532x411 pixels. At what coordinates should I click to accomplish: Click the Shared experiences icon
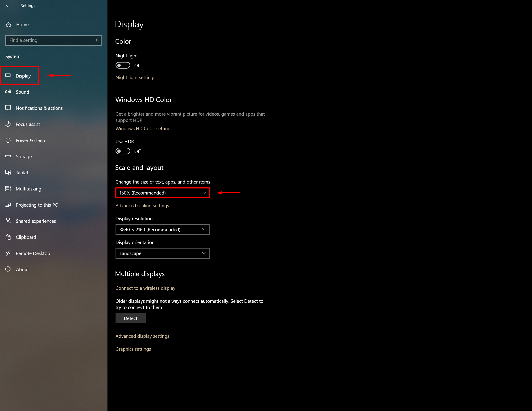click(8, 221)
